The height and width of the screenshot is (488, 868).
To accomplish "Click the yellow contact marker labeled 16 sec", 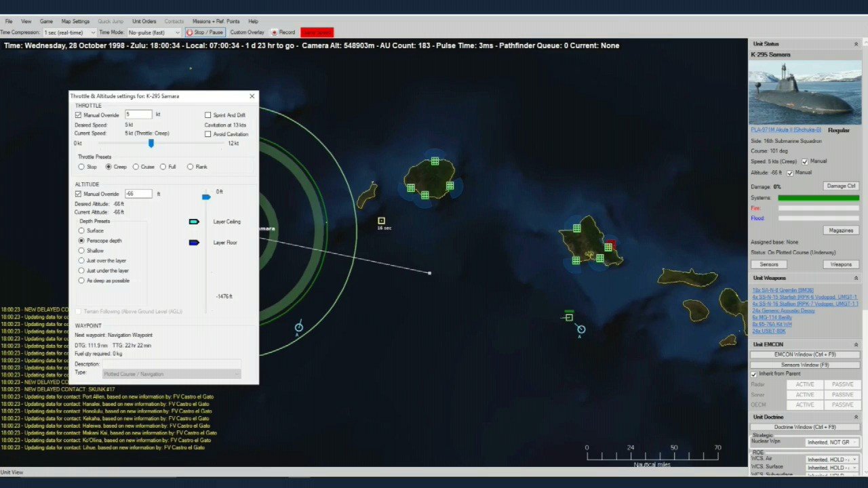I will click(381, 221).
